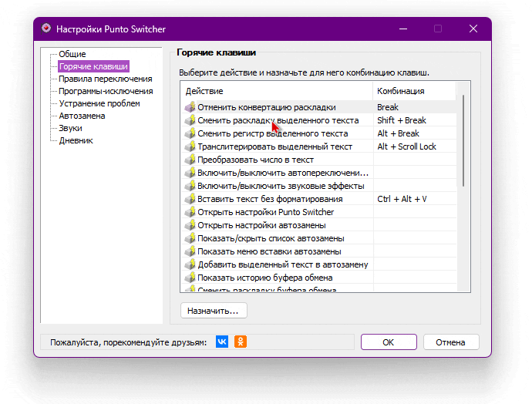Select row Показать/скрыть список автозамены
532x404 pixels.
click(x=319, y=238)
